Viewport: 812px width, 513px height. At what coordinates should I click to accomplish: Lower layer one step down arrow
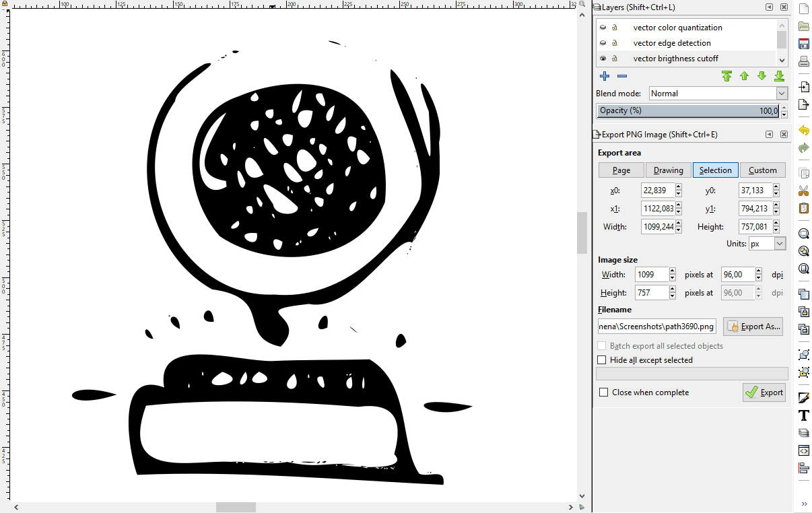point(762,76)
